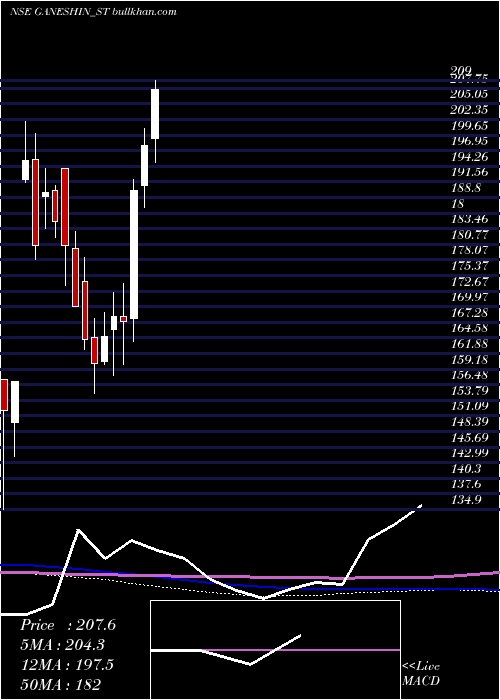The height and width of the screenshot is (700, 500).
Task: Click the <<Live MACD label
Action: 421,673
